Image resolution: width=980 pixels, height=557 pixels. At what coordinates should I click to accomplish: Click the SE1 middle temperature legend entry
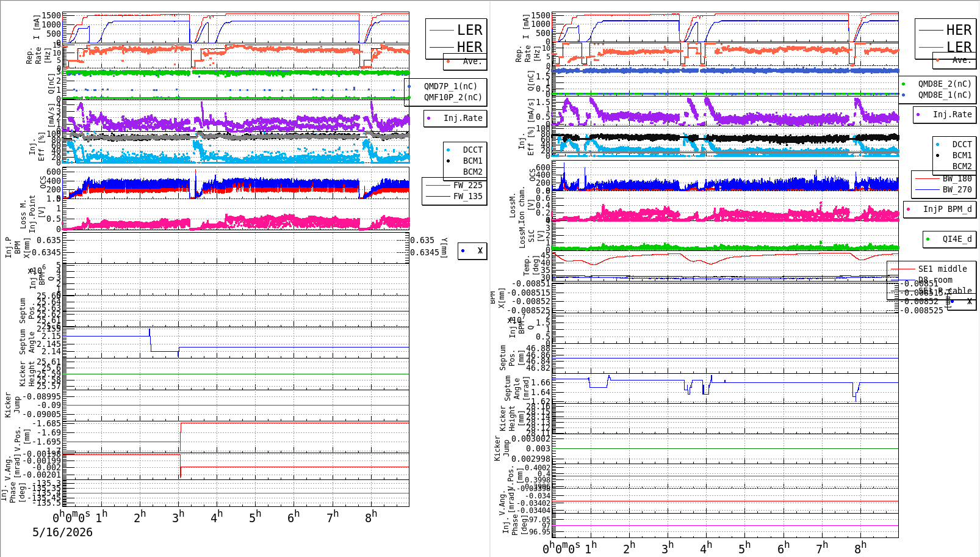942,269
